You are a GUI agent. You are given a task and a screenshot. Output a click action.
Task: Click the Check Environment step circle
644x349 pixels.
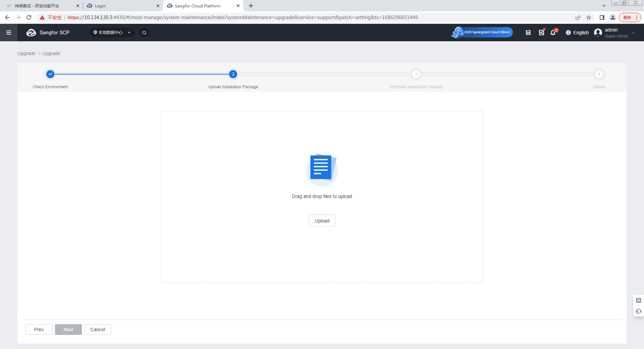coord(50,74)
